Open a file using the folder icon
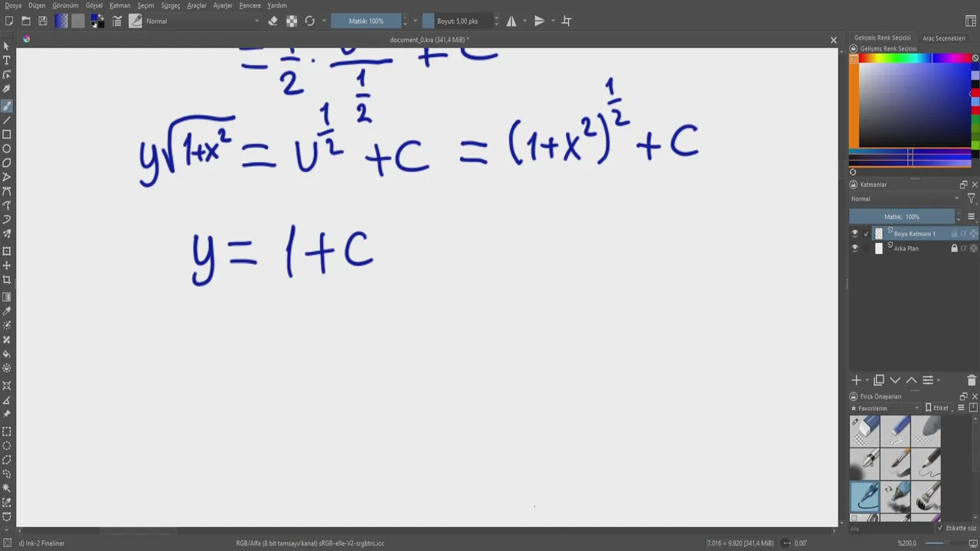980x551 pixels. (26, 21)
